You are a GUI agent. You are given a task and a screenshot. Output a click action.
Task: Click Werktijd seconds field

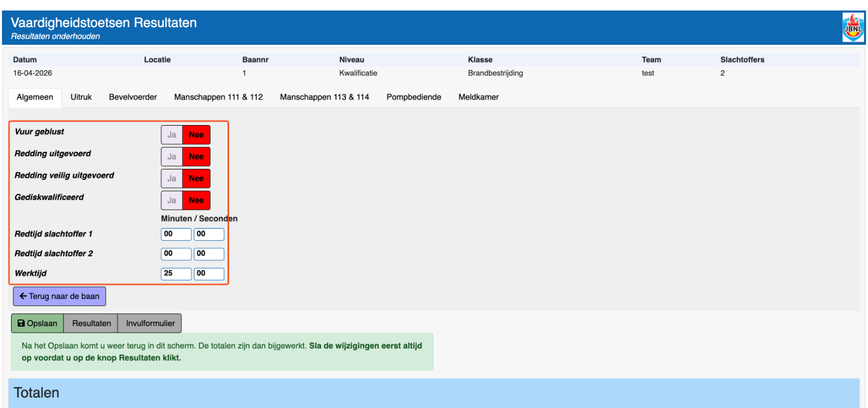[x=209, y=274]
